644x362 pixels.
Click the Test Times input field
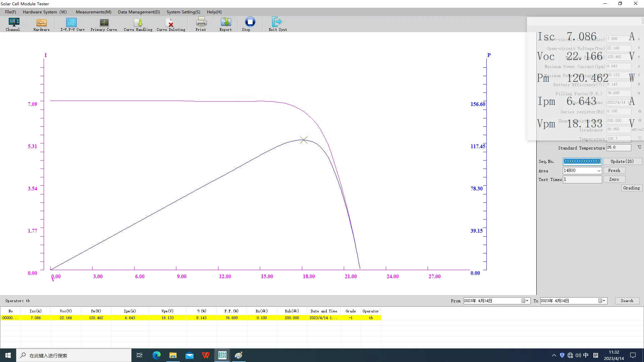[x=582, y=180]
